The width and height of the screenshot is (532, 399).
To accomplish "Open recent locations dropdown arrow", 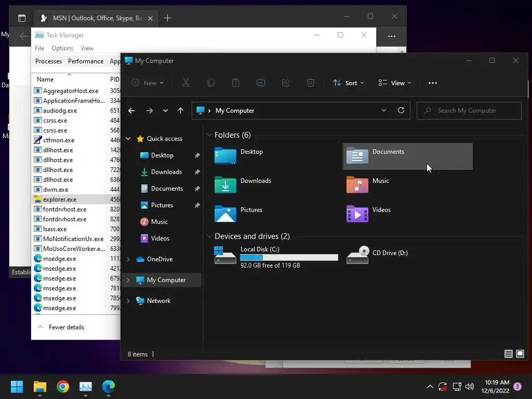I will point(165,111).
